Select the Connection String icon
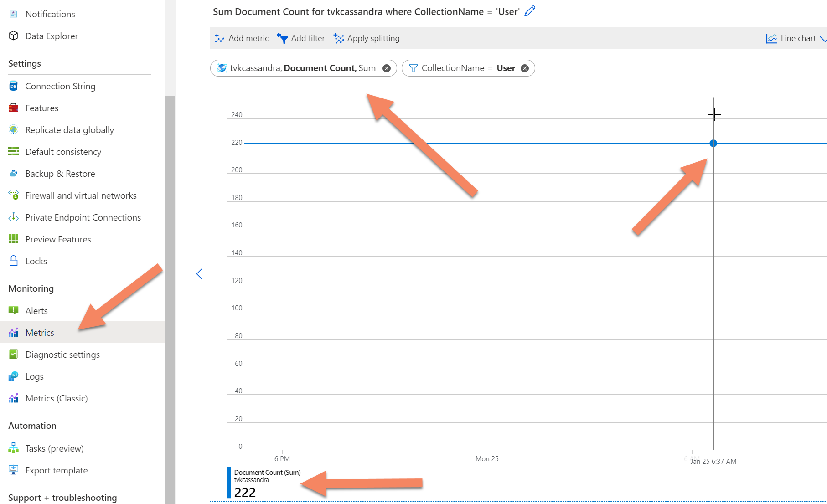 tap(13, 86)
